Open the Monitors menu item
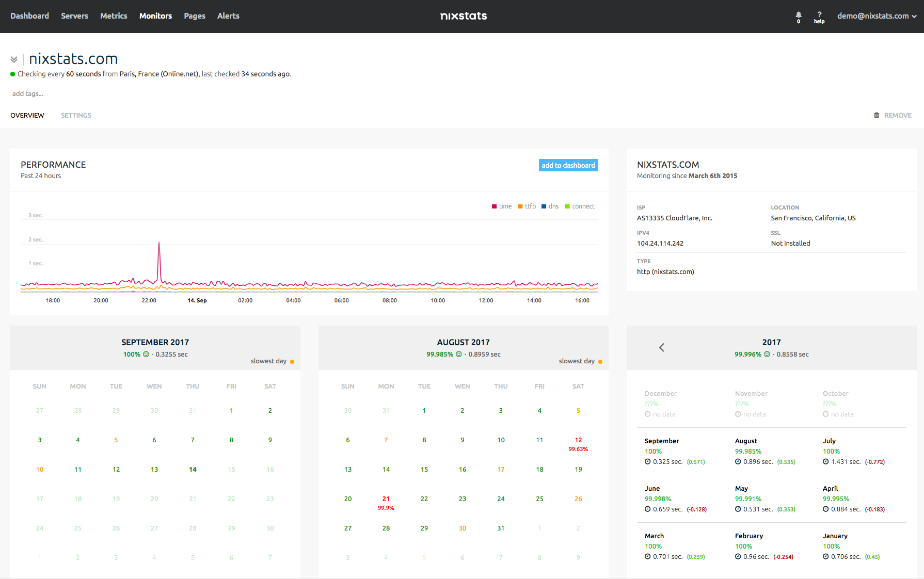The image size is (924, 579). pos(155,16)
